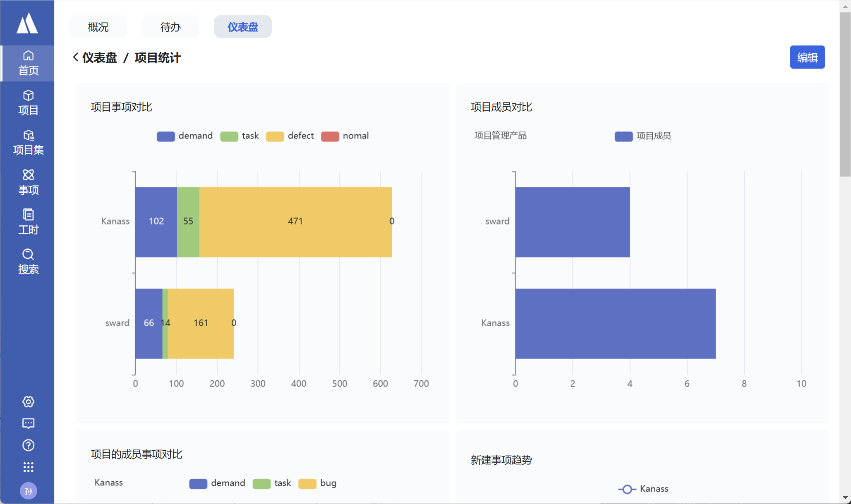Open the message icon in sidebar
The height and width of the screenshot is (504, 851).
28,423
